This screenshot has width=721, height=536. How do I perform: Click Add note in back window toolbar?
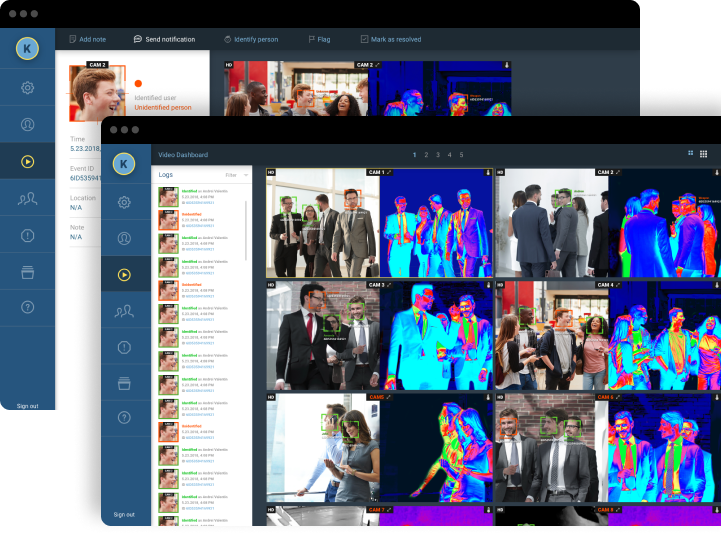point(87,40)
